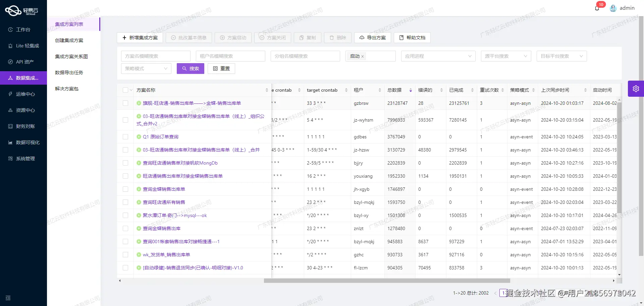The height and width of the screenshot is (306, 644).
Task: Check the 查询旺店通销售单对接帆软MongDb row
Action: click(x=125, y=163)
